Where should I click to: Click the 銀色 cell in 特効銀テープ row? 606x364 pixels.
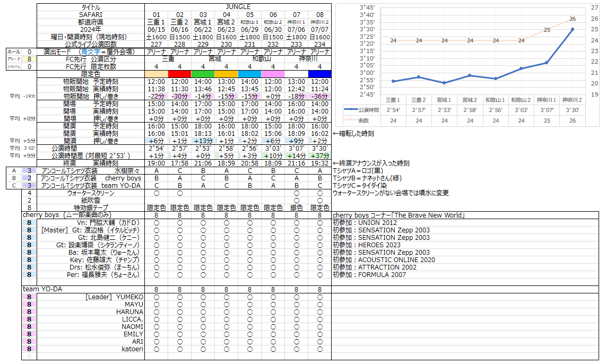click(297, 207)
